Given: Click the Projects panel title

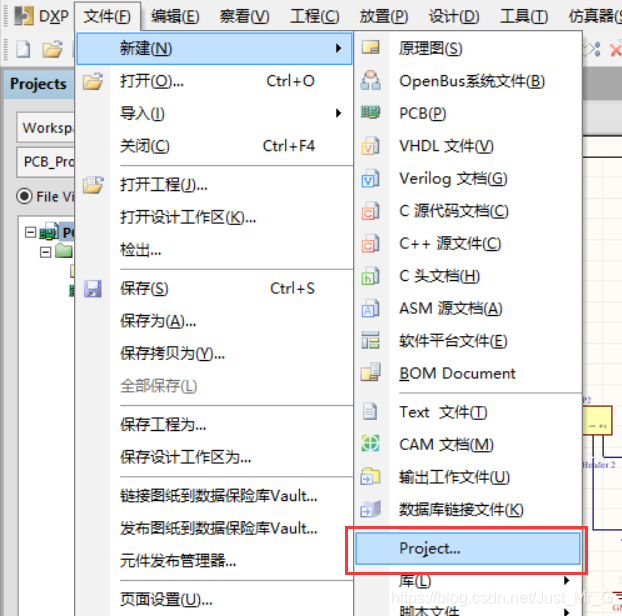Looking at the screenshot, I should [x=38, y=84].
